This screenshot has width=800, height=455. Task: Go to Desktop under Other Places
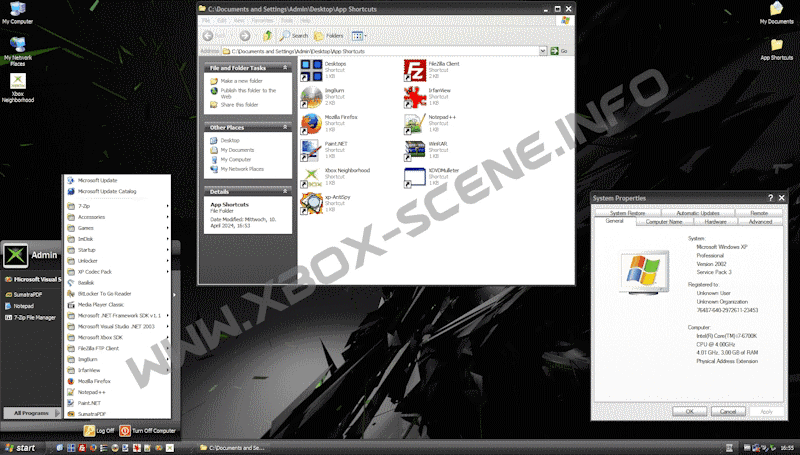coord(230,140)
